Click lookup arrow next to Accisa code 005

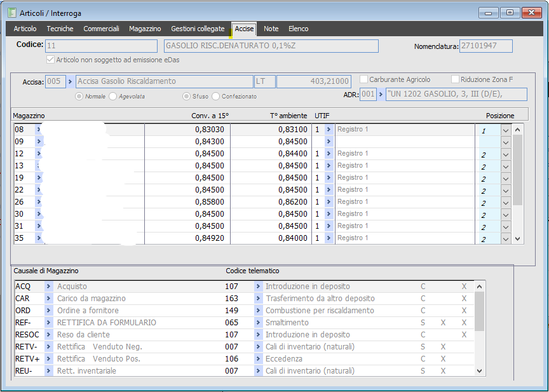pos(71,81)
